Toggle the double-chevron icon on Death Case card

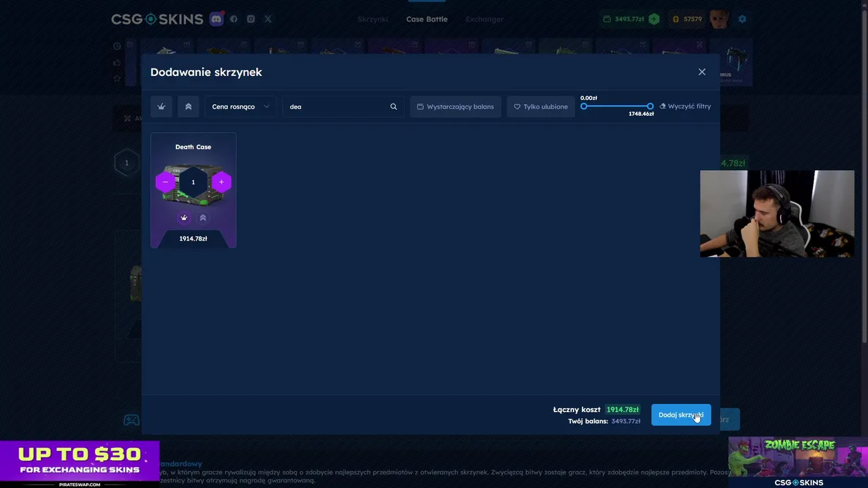point(203,218)
